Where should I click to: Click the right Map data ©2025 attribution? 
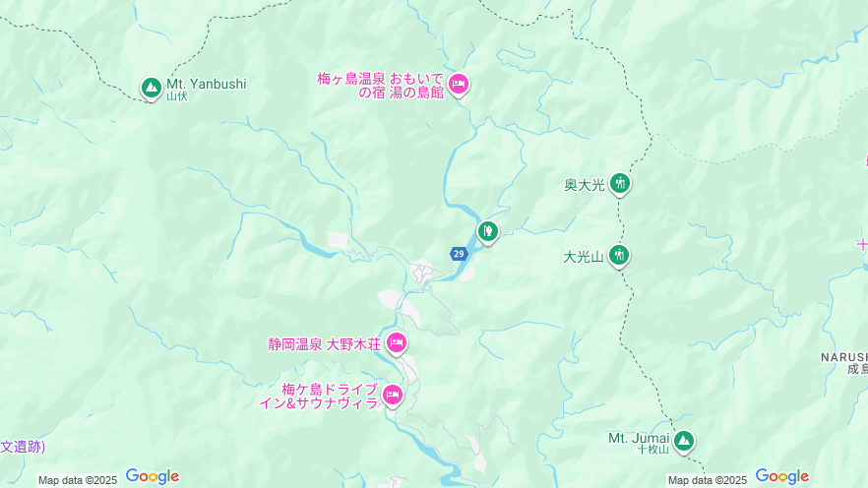click(708, 480)
